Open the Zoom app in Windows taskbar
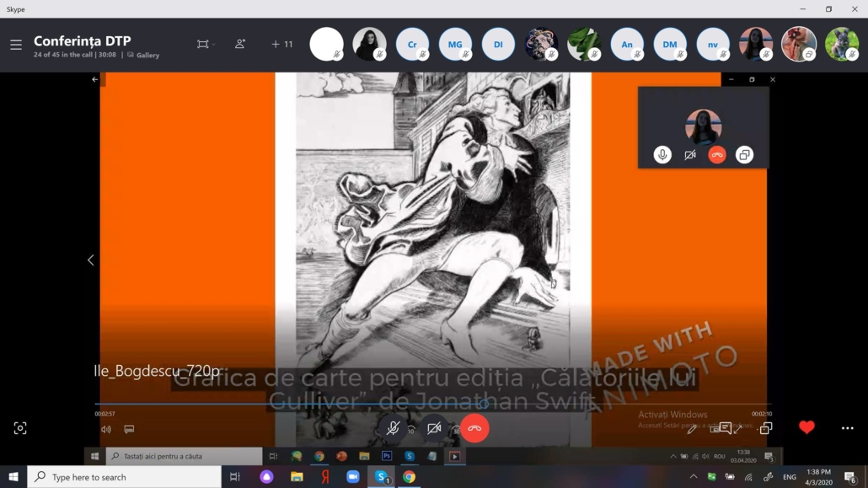 pos(353,477)
